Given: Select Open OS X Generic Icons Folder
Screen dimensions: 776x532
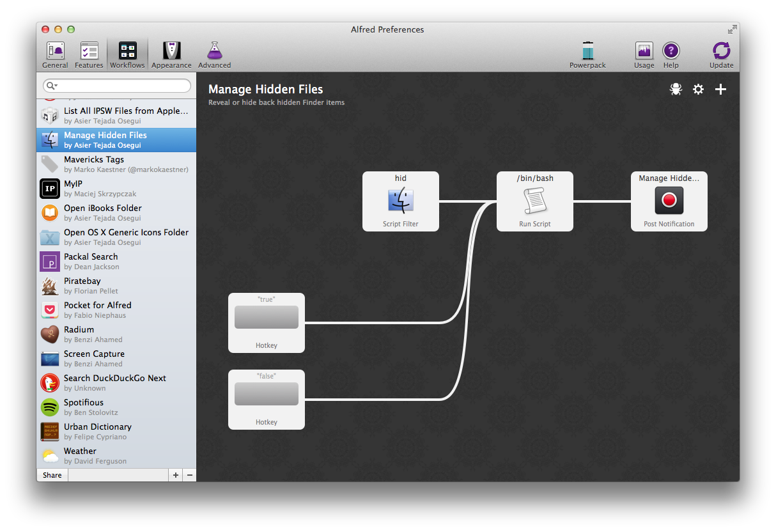Looking at the screenshot, I should (x=116, y=237).
